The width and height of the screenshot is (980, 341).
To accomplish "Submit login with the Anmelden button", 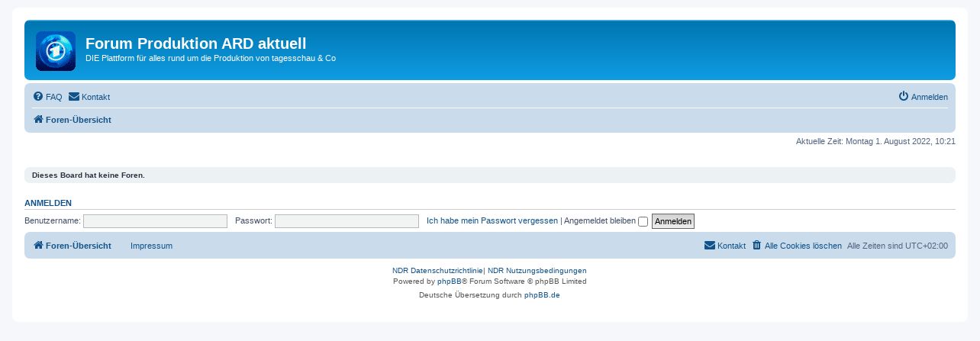I will 673,221.
